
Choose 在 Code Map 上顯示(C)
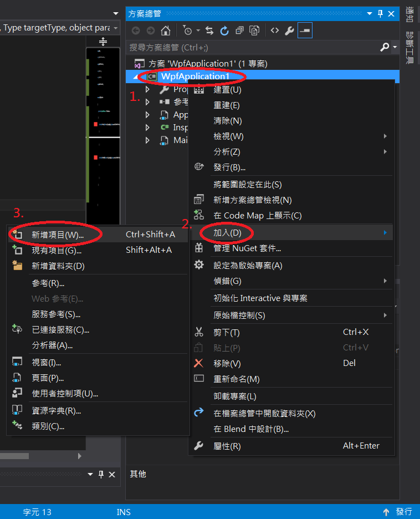click(291, 216)
